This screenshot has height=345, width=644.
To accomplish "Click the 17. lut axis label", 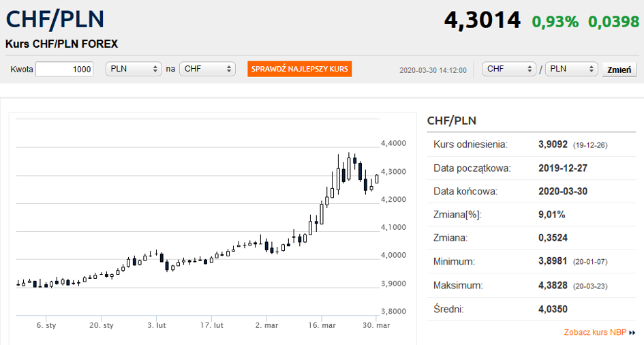I will coord(211,325).
